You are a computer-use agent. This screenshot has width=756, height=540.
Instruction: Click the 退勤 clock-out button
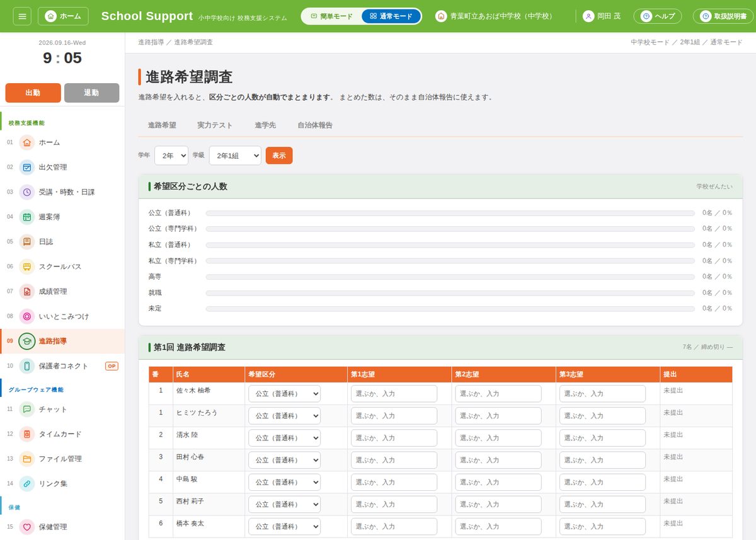[91, 93]
